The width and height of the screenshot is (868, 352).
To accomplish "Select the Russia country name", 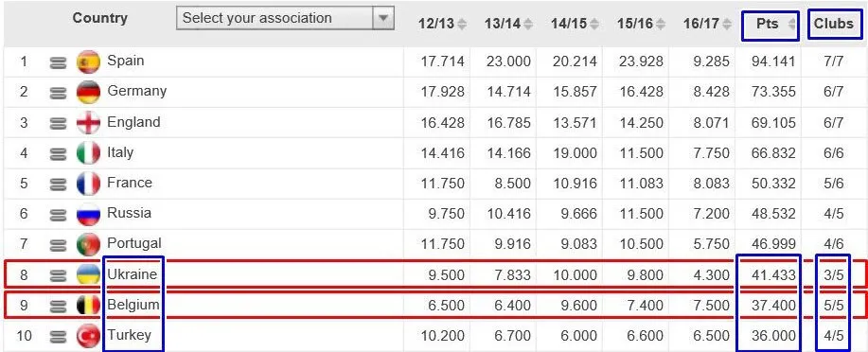I will [x=129, y=213].
